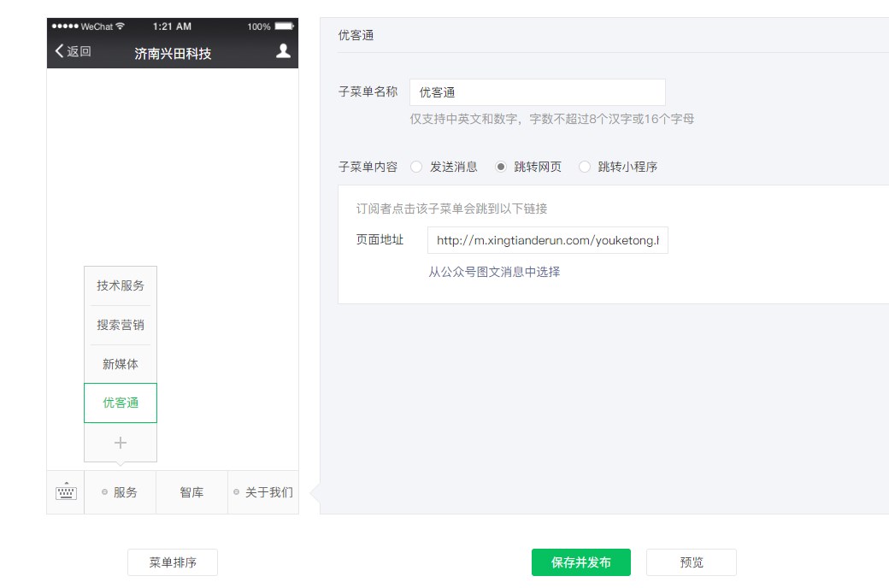
Task: Select 发送消息 radio button
Action: [416, 168]
